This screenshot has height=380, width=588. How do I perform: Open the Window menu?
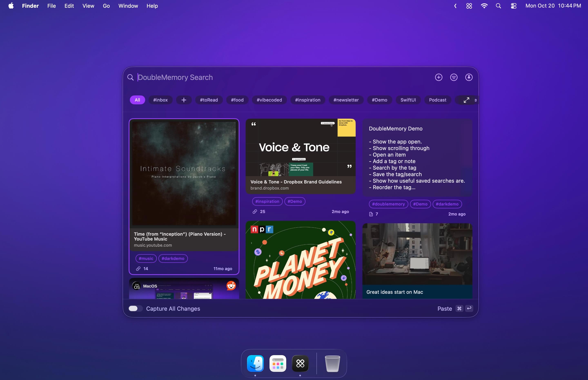click(128, 6)
